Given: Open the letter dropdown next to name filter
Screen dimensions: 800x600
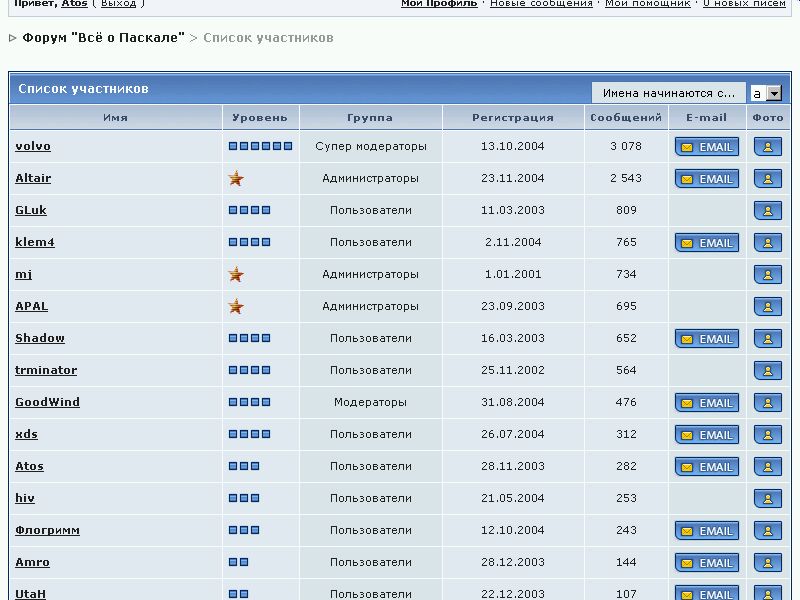Looking at the screenshot, I should (x=773, y=93).
